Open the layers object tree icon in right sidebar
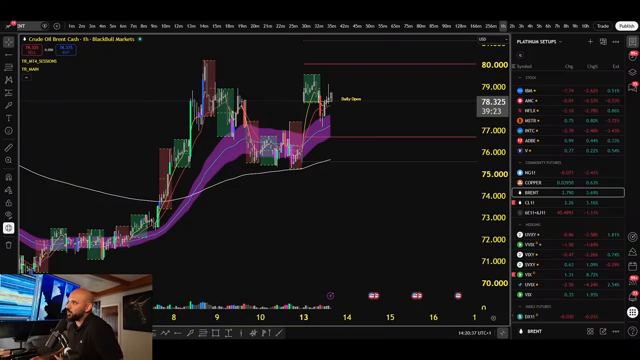Image resolution: width=640 pixels, height=360 pixels. [x=632, y=72]
